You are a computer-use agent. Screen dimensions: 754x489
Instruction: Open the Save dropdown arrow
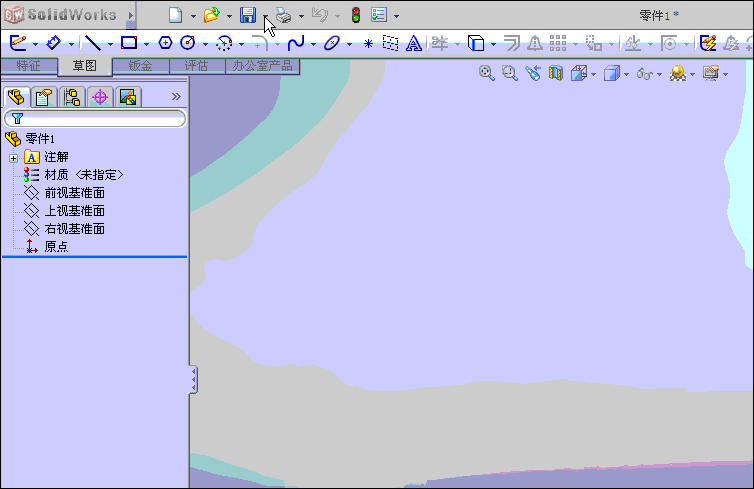click(x=265, y=16)
